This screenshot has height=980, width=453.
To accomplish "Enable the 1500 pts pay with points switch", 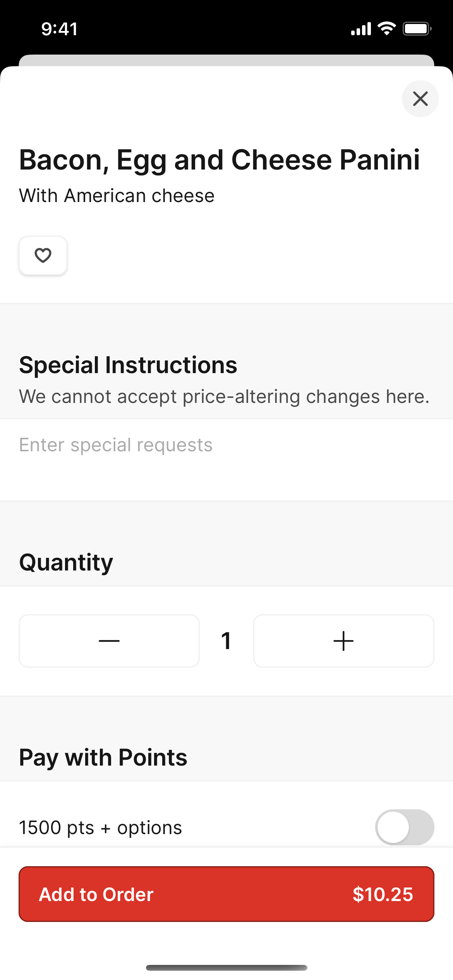I will coord(405,827).
